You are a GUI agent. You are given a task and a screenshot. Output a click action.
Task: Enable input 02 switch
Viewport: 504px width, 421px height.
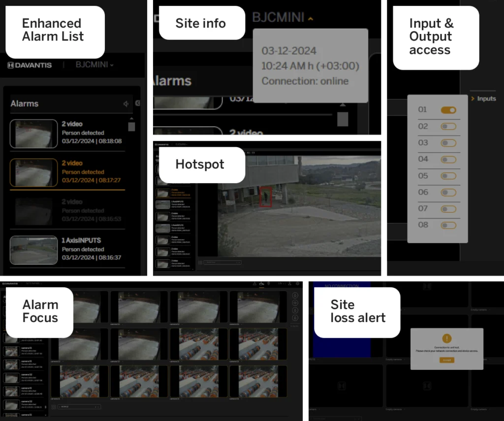448,127
